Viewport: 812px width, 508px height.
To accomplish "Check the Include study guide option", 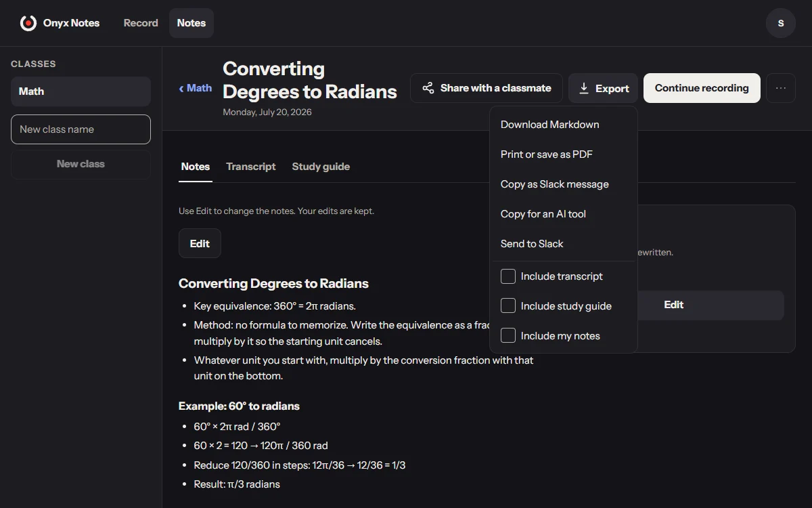I will [508, 306].
